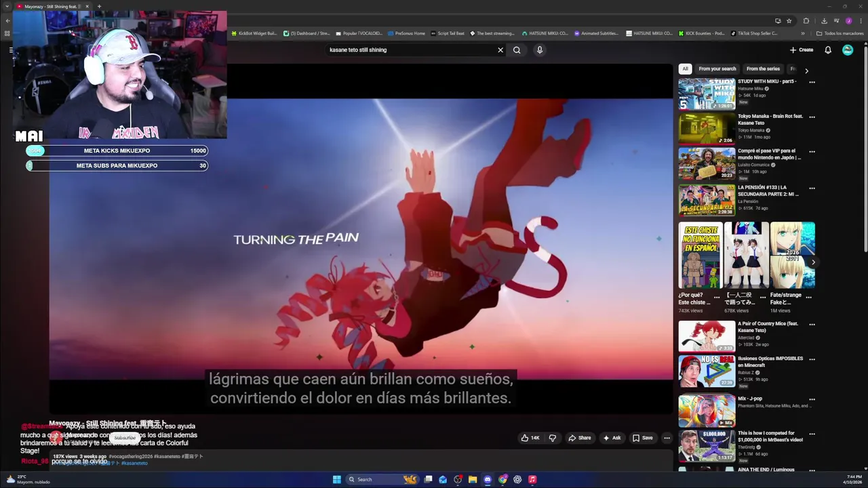Open the Animated Subtitles bookmark
The height and width of the screenshot is (488, 868).
[x=597, y=33]
